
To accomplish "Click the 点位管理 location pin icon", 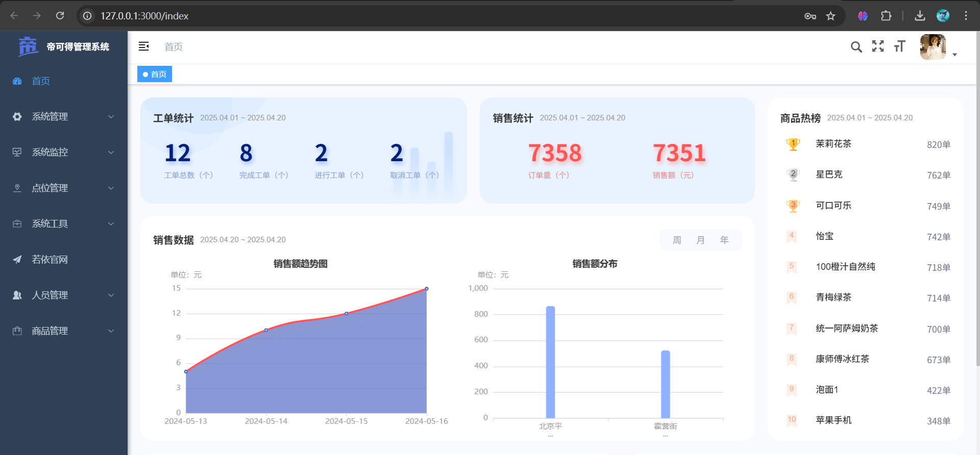I will point(17,188).
